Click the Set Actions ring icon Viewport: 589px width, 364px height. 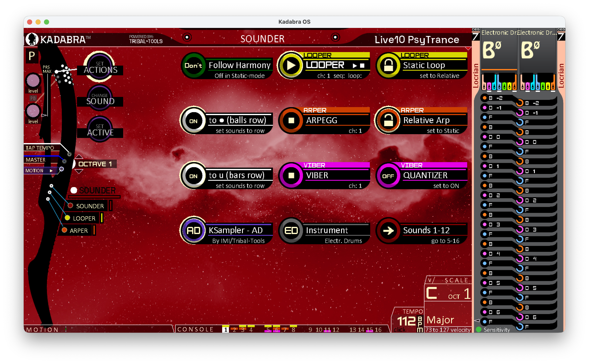pyautogui.click(x=99, y=66)
